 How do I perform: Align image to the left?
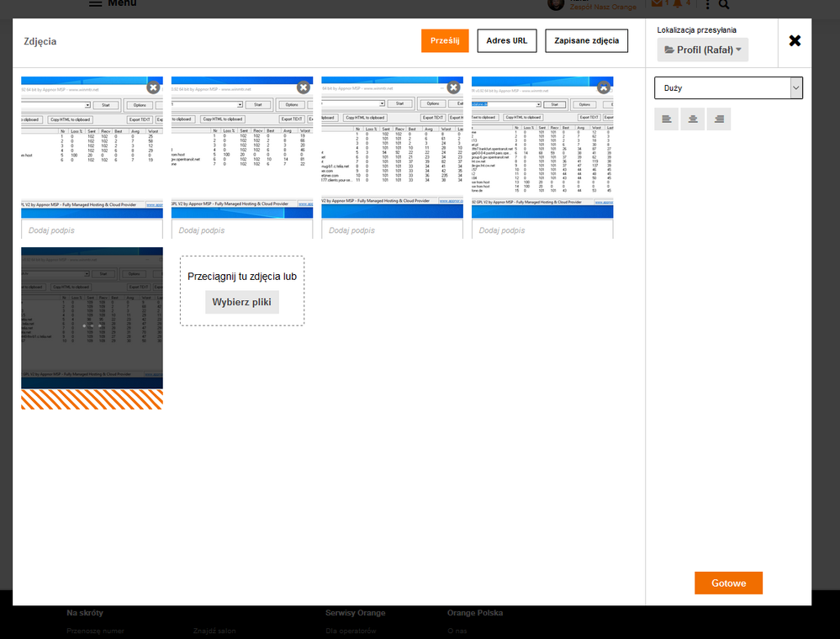667,119
